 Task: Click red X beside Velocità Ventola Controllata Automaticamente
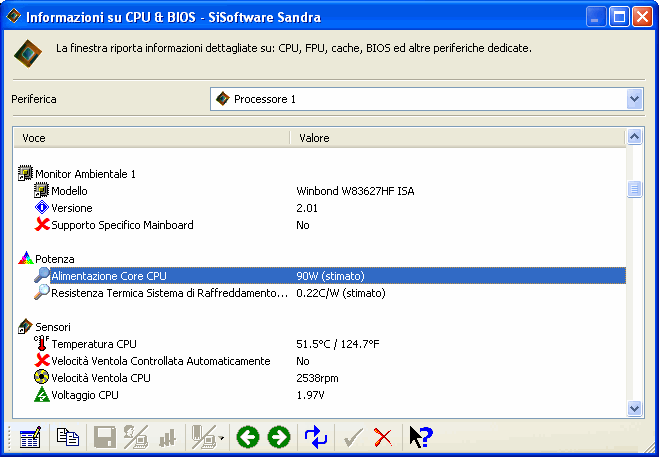42,360
